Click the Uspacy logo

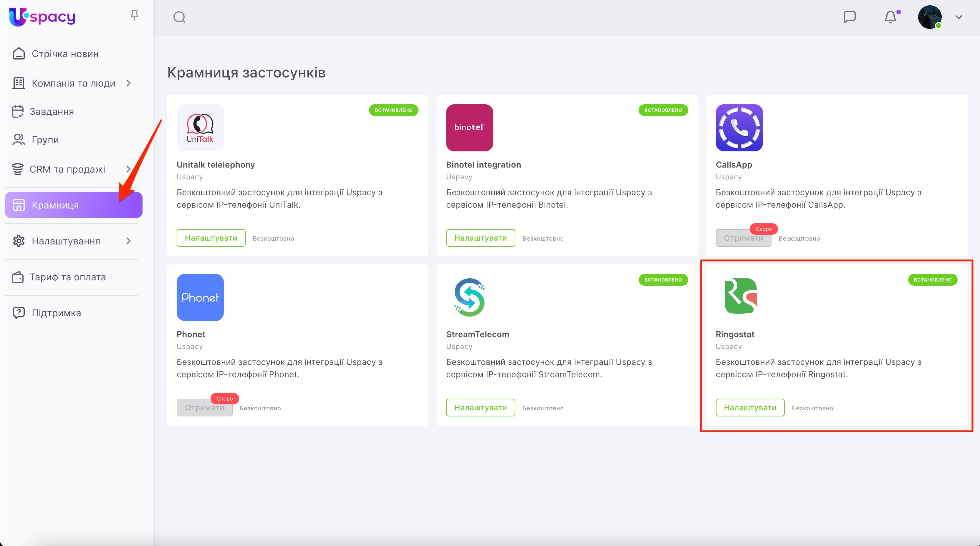43,17
